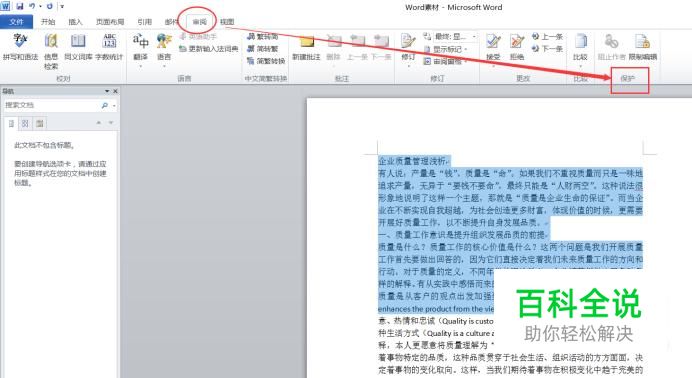Show pages thumbnail view in navigation pane
This screenshot has width=692, height=378.
tap(25, 124)
